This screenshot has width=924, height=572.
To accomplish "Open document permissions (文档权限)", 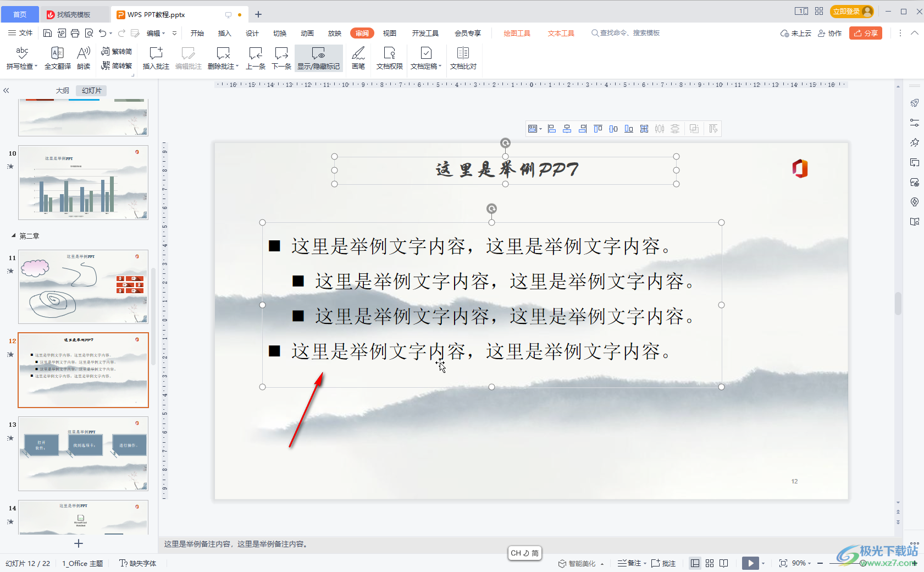I will 390,58.
